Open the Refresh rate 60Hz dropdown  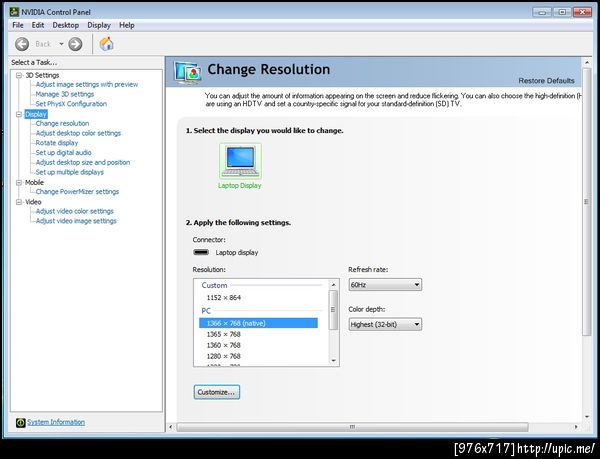pos(385,285)
